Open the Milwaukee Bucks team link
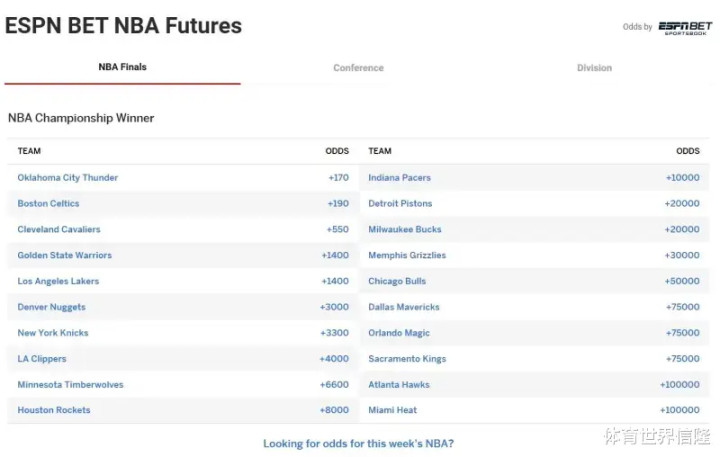Screen dimensions: 720x457 (x=405, y=230)
